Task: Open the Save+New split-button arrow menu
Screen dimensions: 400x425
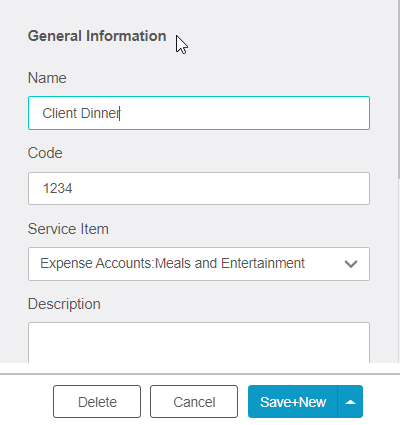Action: point(350,402)
